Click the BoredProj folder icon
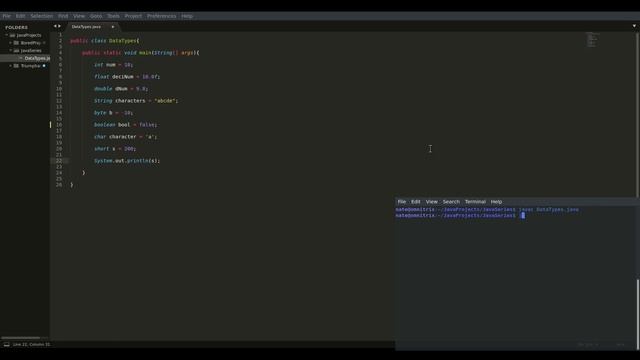 (16, 42)
